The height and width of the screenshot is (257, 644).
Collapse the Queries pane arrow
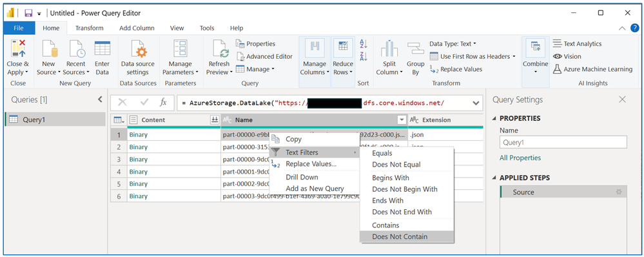click(x=100, y=99)
